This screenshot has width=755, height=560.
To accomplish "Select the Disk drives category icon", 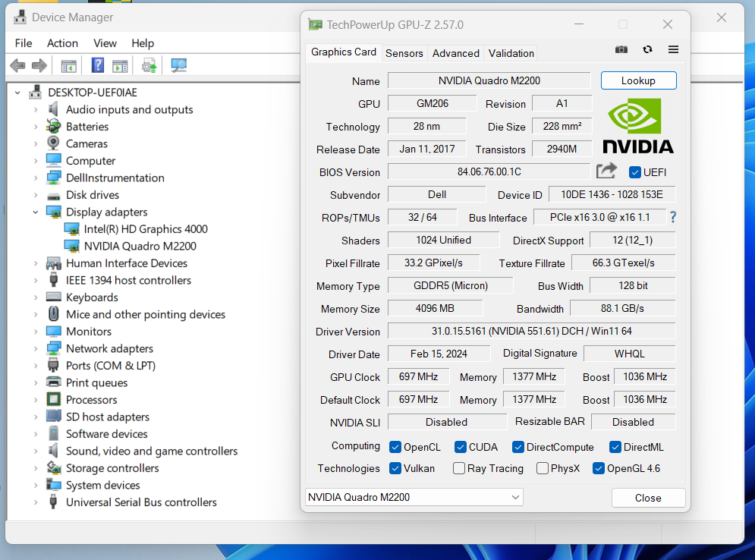I will point(53,196).
